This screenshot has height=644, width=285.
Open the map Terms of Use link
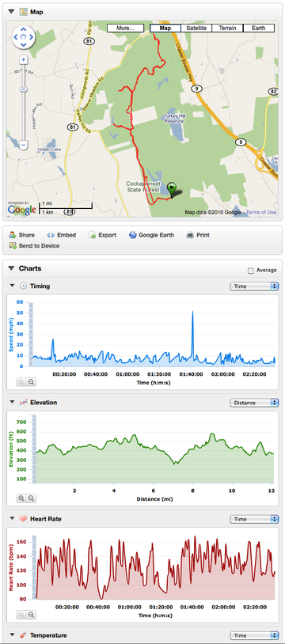[x=261, y=212]
